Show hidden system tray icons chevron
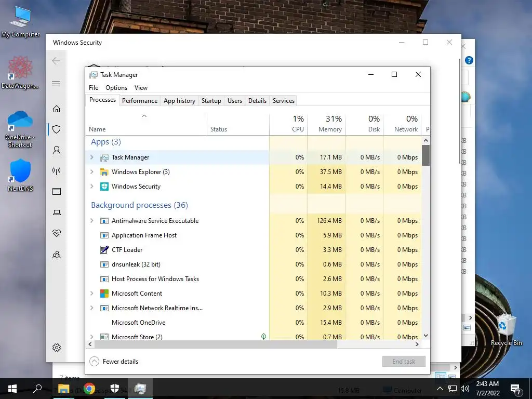Image resolution: width=532 pixels, height=399 pixels. 440,389
